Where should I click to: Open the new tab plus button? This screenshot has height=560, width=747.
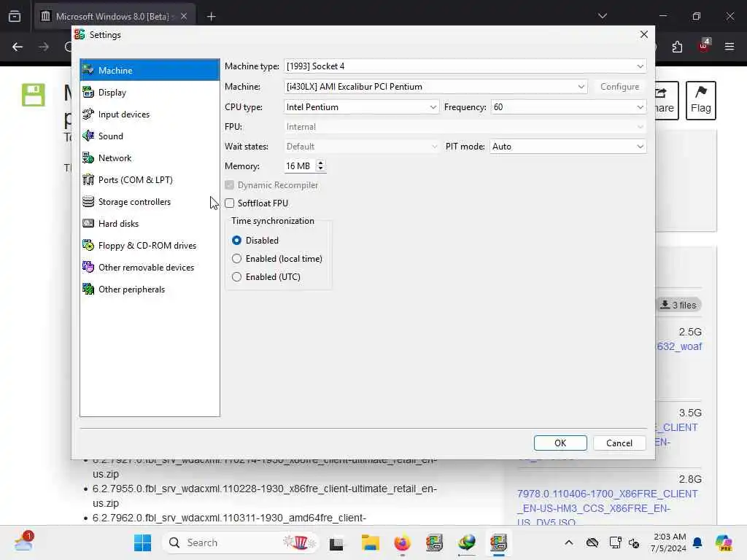(x=211, y=17)
